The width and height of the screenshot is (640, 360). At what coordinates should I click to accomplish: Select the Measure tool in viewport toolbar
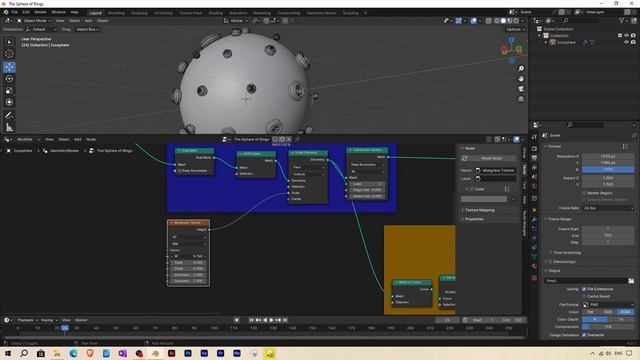9,127
